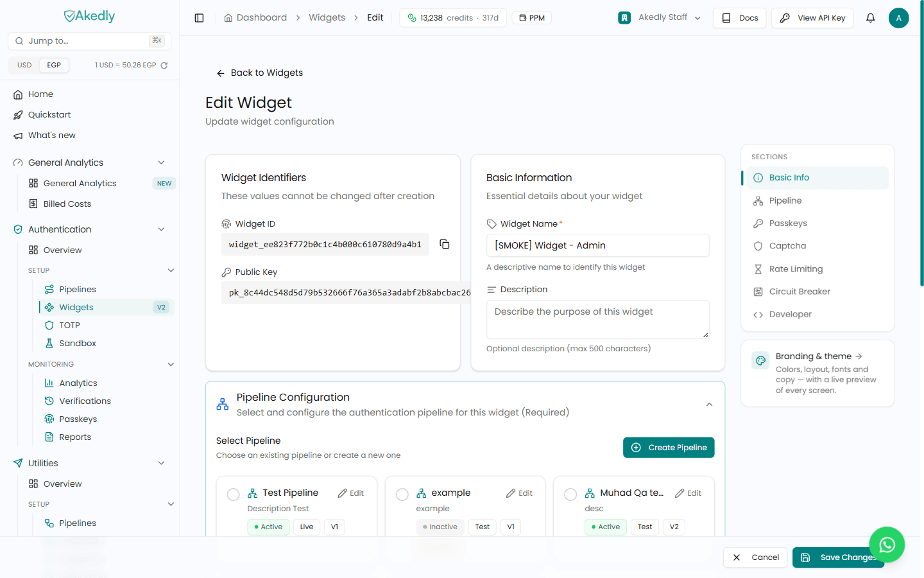Jump to the Circuit Breaker section

point(817,292)
